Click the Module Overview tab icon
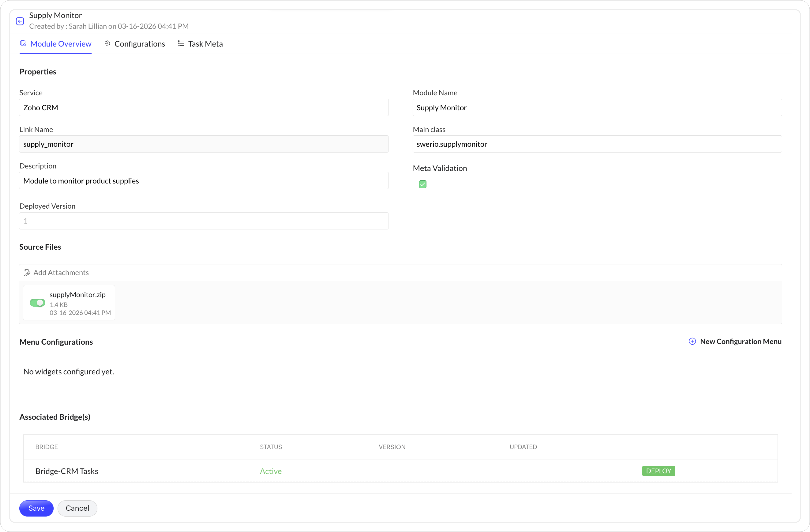 coord(23,44)
